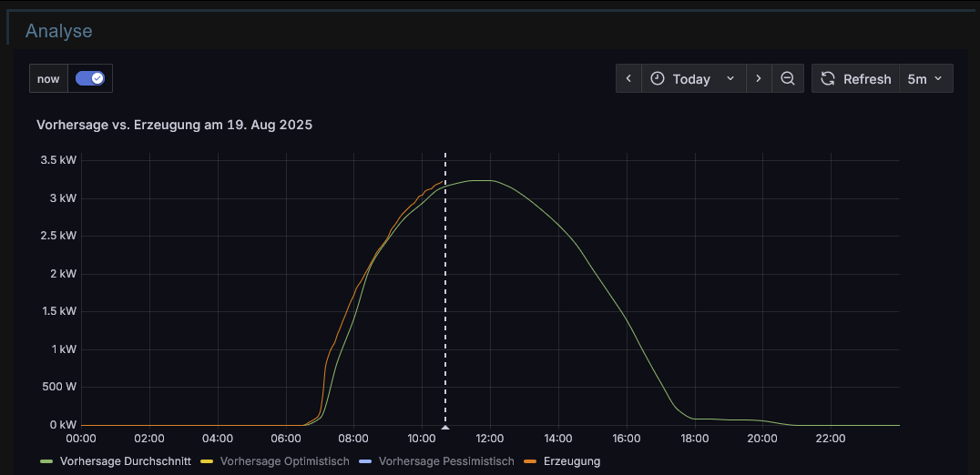Zoom out the time range
The height and width of the screenshot is (475, 980).
[x=788, y=78]
